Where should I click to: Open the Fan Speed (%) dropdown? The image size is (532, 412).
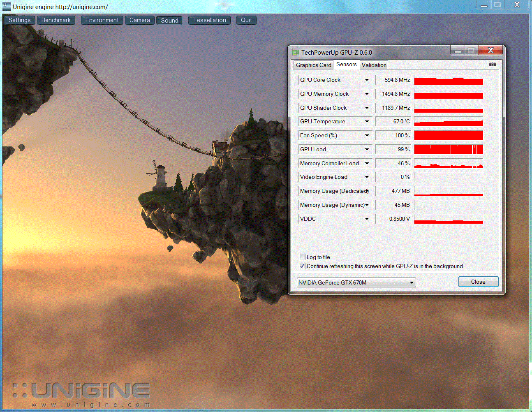pyautogui.click(x=367, y=135)
